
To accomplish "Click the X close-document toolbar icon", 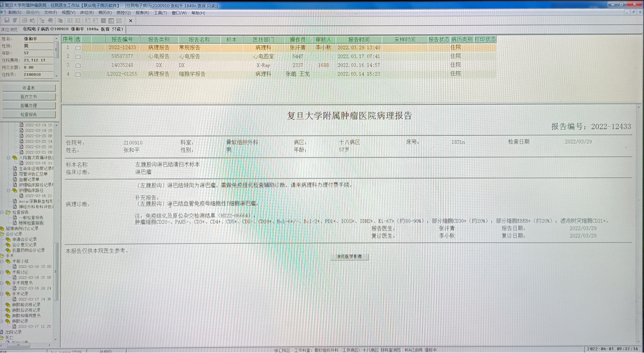I will click(x=131, y=21).
